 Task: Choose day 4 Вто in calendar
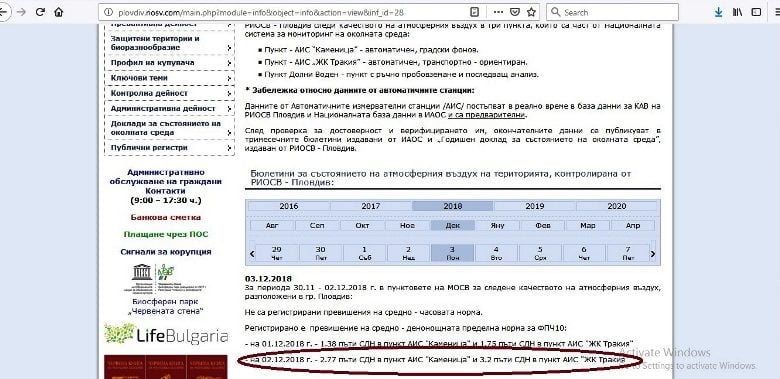pyautogui.click(x=496, y=253)
